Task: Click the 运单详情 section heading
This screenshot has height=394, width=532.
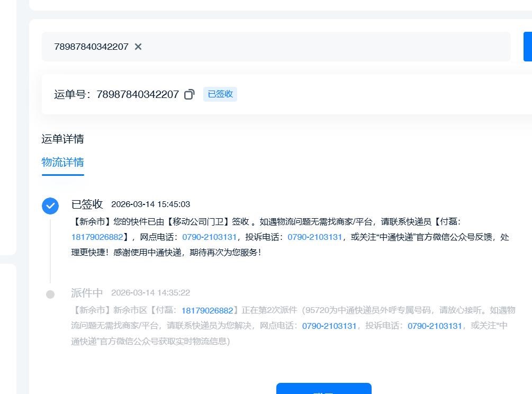Action: coord(62,139)
